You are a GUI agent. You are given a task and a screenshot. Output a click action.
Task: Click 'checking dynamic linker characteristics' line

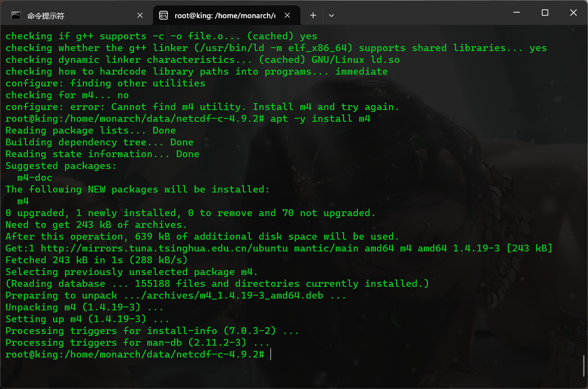[x=203, y=59]
